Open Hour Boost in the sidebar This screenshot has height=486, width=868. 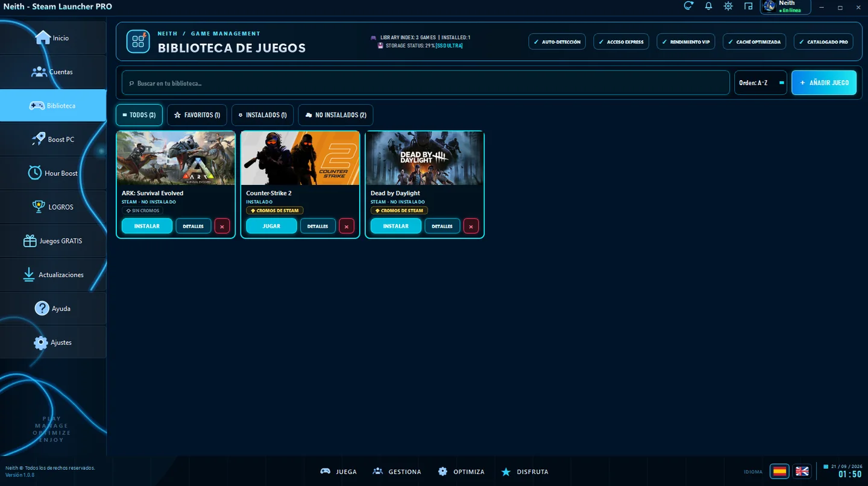click(x=53, y=173)
